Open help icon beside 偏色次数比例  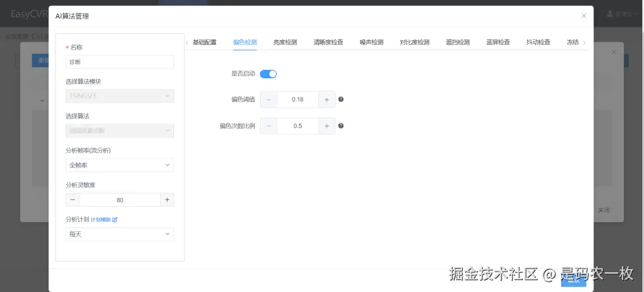coord(341,126)
